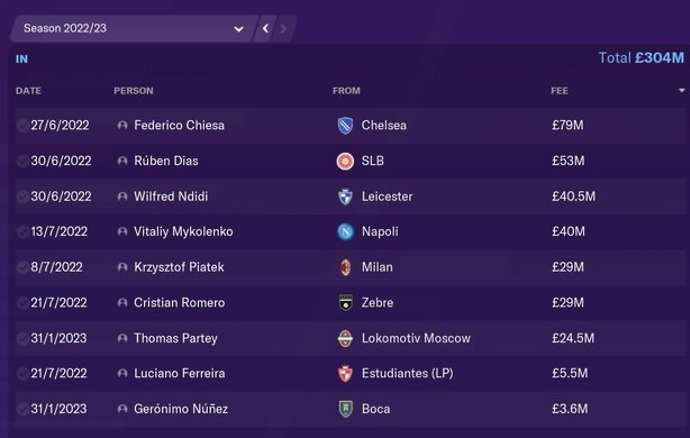The width and height of the screenshot is (690, 438).
Task: Click the Milan club badge icon
Action: click(345, 267)
